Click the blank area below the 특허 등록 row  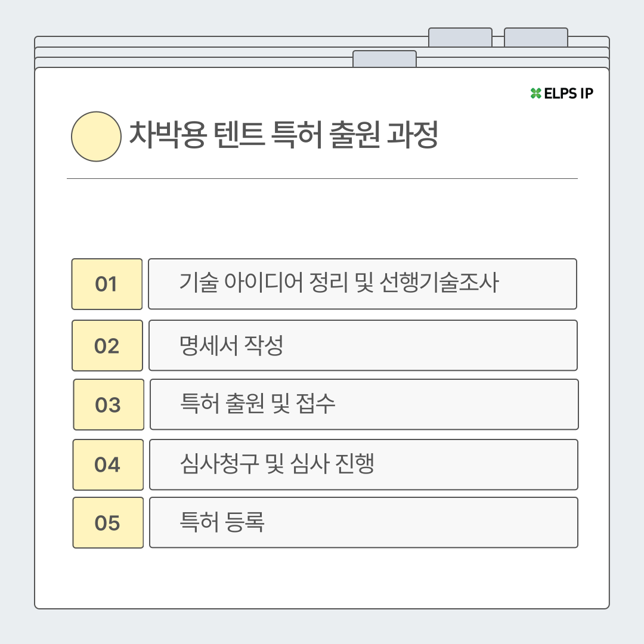[322, 578]
